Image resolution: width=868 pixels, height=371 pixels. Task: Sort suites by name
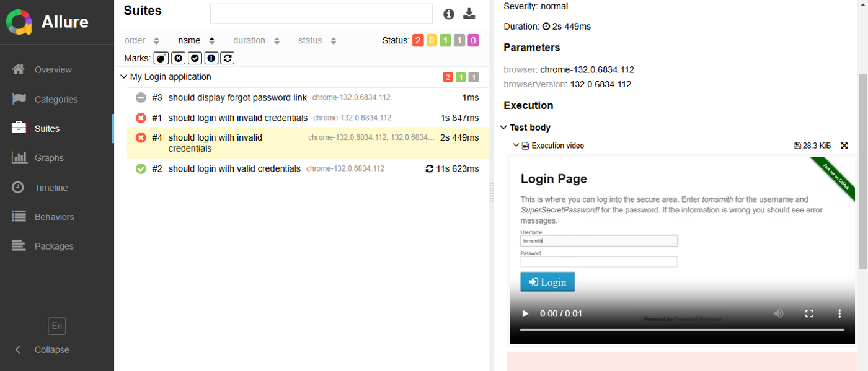197,41
